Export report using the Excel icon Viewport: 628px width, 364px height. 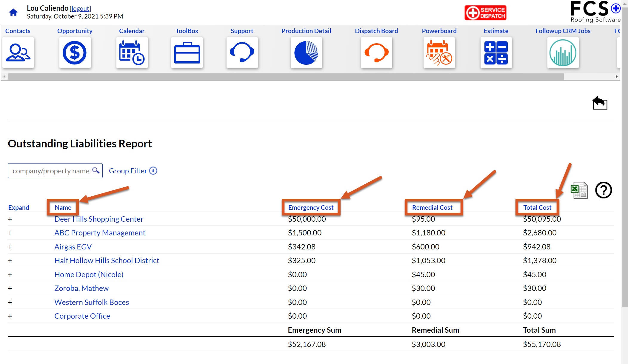579,190
